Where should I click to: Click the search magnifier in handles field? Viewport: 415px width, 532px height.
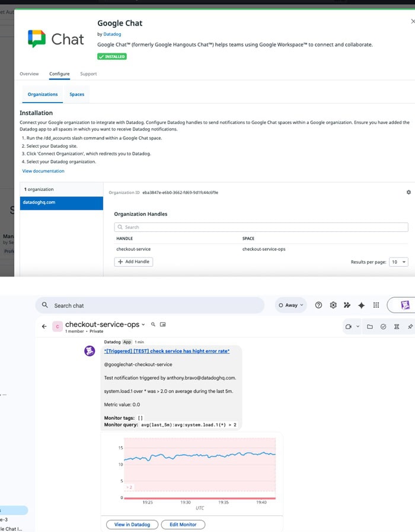pos(120,227)
